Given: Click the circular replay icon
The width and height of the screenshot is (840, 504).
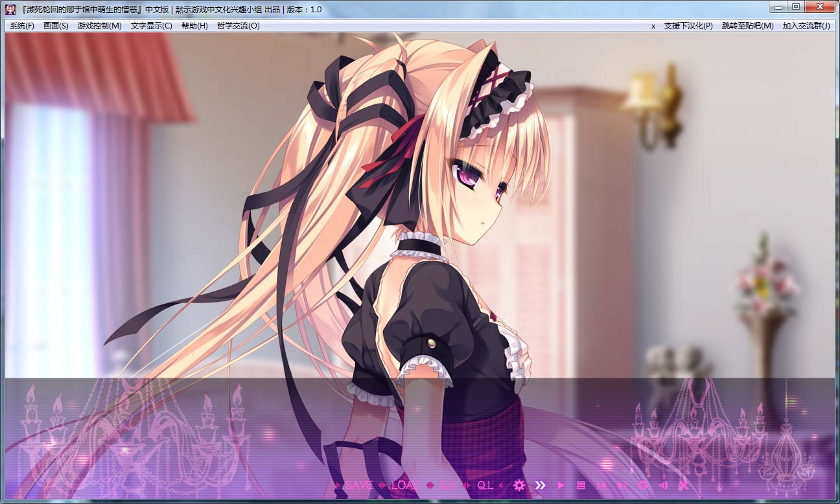Looking at the screenshot, I should pos(643,485).
